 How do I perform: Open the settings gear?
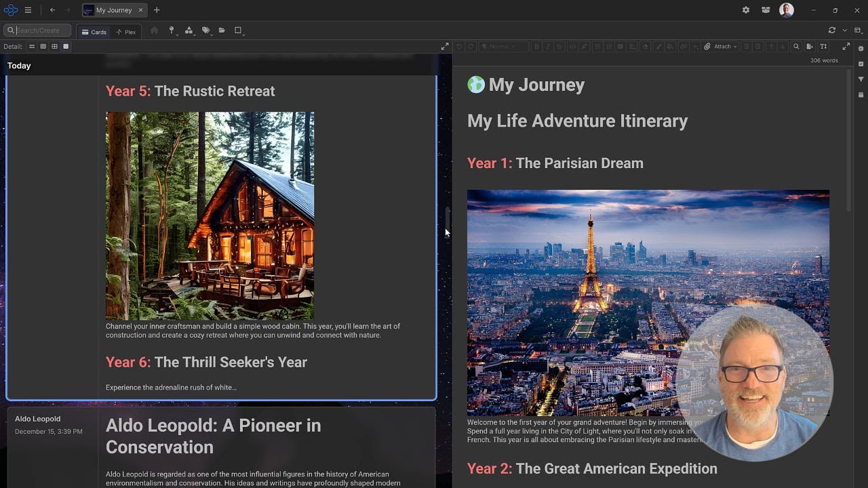click(x=746, y=10)
